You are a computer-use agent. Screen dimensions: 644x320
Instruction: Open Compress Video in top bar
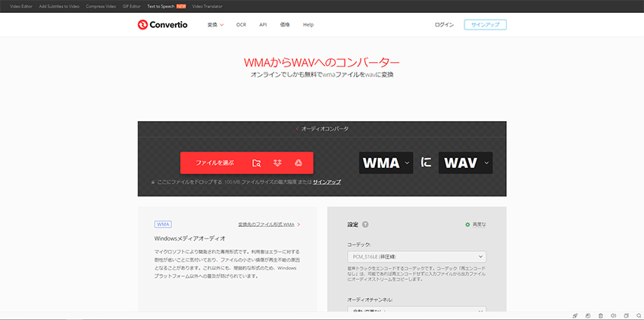pos(101,7)
